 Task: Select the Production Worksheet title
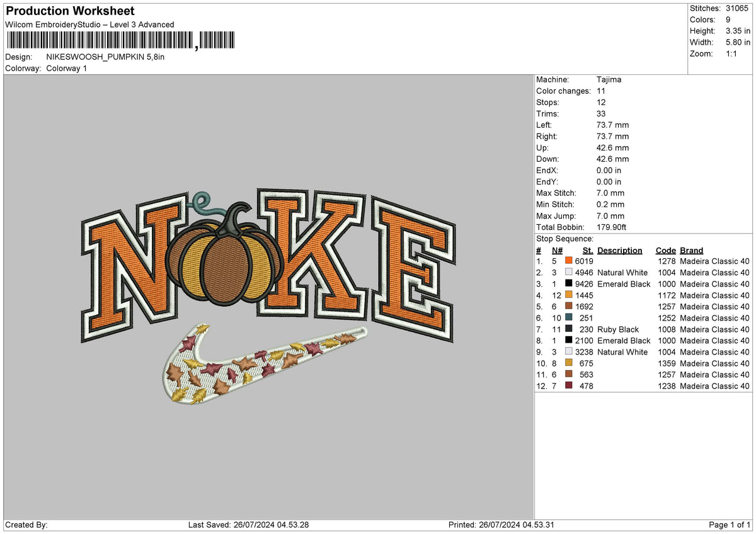tap(70, 11)
